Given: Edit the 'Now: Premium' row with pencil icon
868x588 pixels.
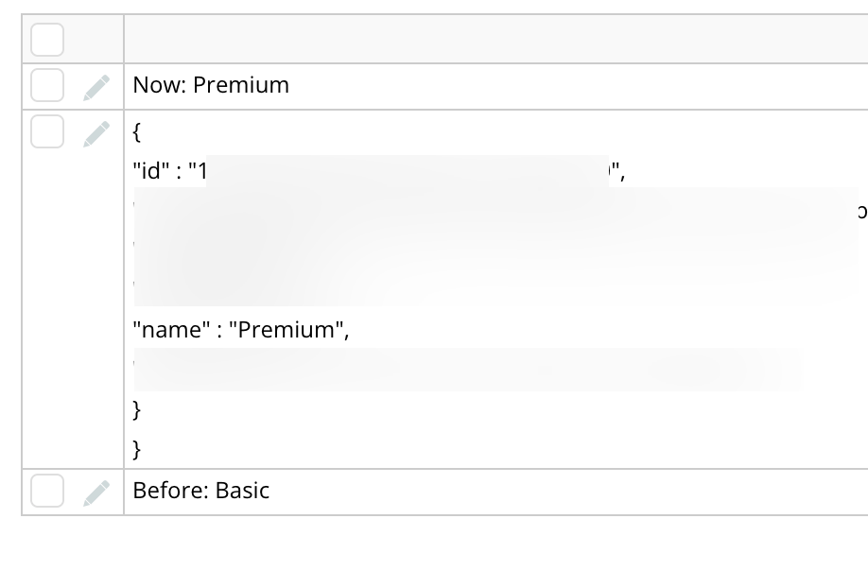Looking at the screenshot, I should point(96,88).
